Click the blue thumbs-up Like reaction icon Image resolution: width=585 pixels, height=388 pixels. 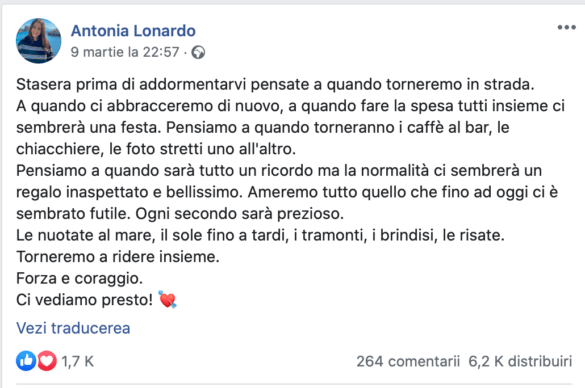pos(26,361)
